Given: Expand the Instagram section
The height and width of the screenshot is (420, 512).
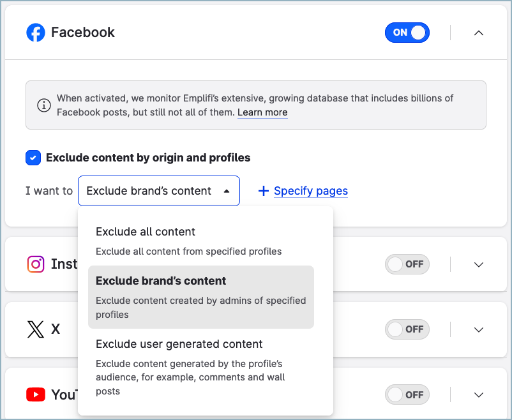Looking at the screenshot, I should [x=478, y=264].
